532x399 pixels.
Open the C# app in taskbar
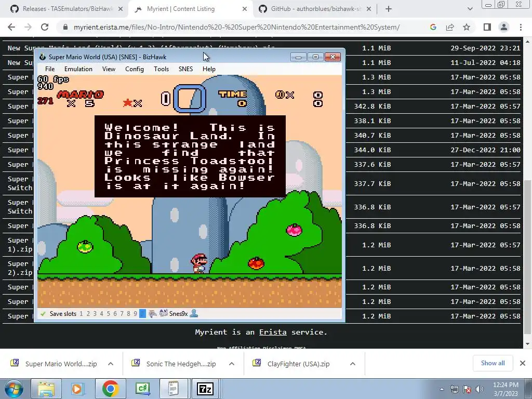142,389
